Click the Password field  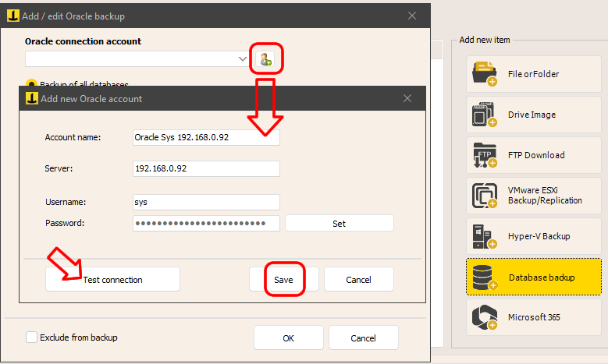coord(206,223)
